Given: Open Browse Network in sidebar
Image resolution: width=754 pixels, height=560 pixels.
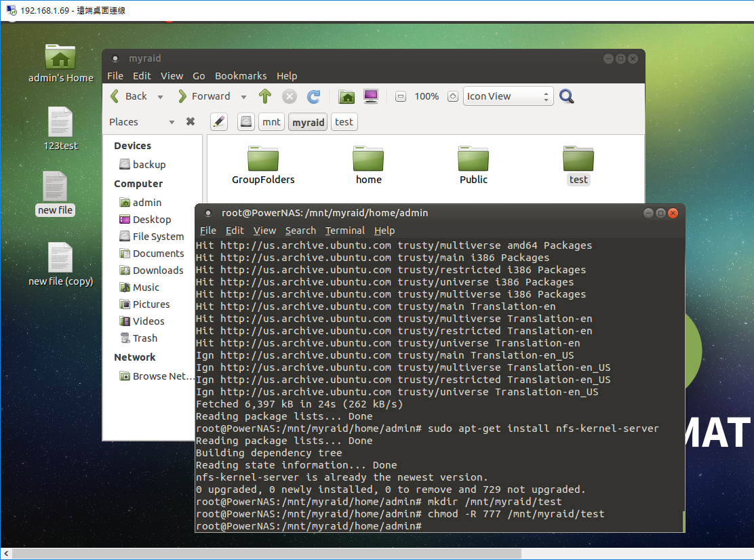Looking at the screenshot, I should (x=156, y=376).
